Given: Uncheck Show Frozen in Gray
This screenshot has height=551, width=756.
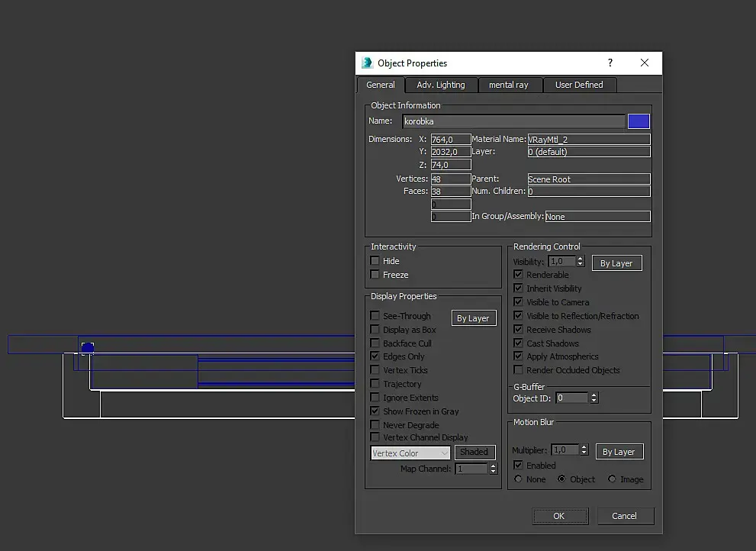Looking at the screenshot, I should tap(375, 411).
